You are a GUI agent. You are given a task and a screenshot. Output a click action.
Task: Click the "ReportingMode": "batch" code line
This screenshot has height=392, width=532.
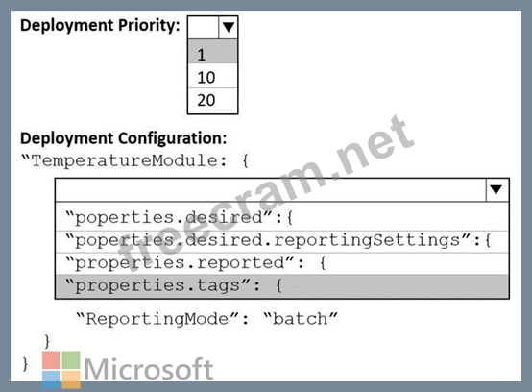coord(206,319)
